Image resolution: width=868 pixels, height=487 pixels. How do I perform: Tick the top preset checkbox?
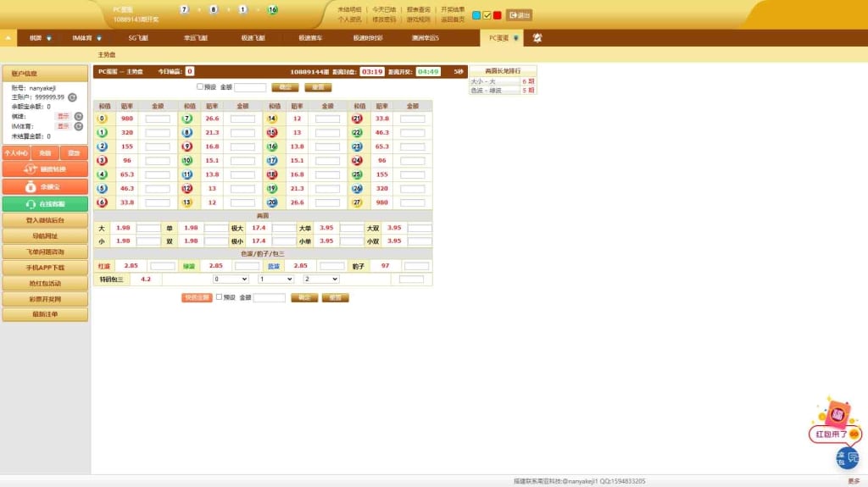pyautogui.click(x=200, y=87)
